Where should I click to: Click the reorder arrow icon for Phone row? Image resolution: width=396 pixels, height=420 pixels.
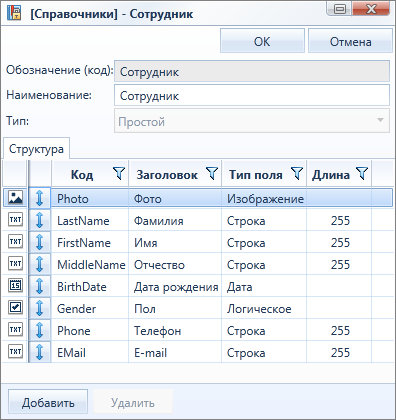pyautogui.click(x=39, y=330)
